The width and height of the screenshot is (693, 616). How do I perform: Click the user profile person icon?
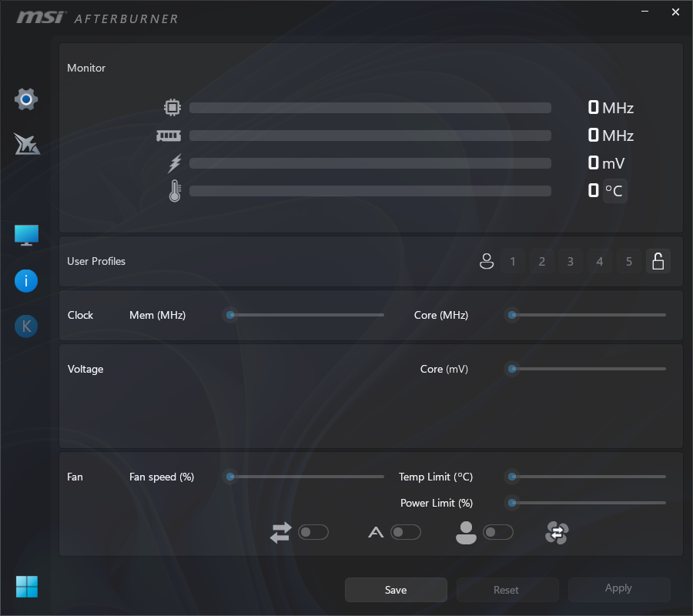pyautogui.click(x=487, y=261)
